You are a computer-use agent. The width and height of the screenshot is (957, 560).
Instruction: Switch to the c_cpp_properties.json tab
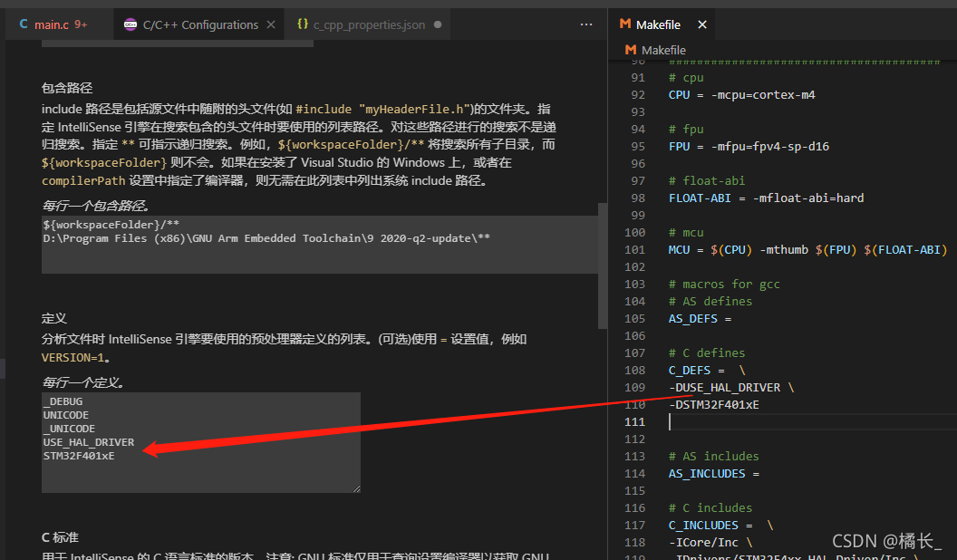[368, 24]
